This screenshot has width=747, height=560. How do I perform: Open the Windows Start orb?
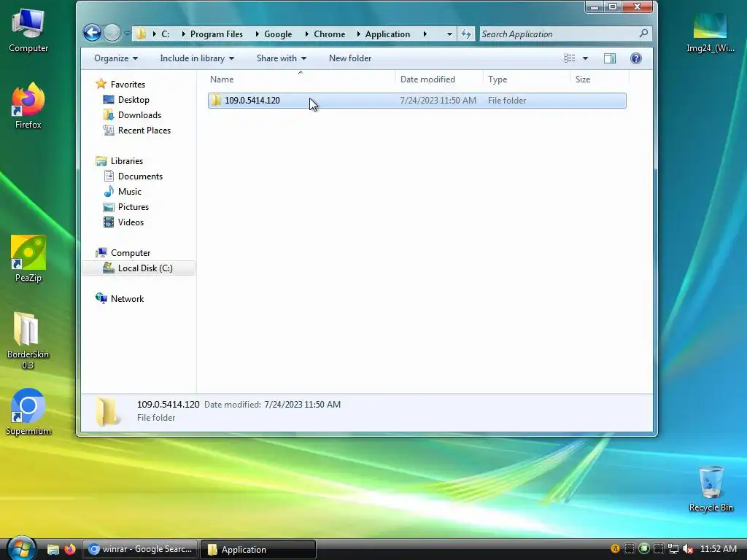click(21, 548)
